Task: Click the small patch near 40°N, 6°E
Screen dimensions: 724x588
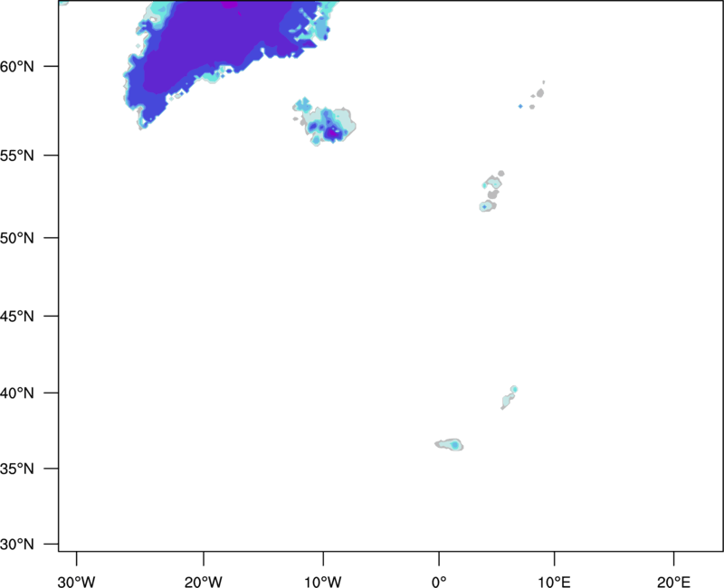Action: click(x=510, y=396)
